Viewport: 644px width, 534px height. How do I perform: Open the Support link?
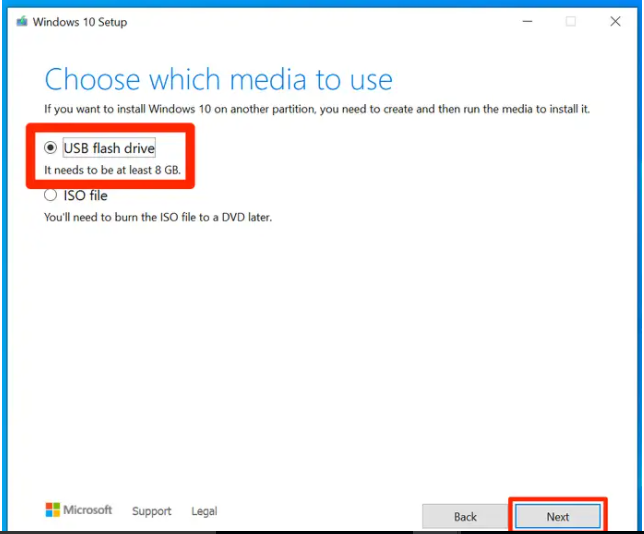click(152, 511)
